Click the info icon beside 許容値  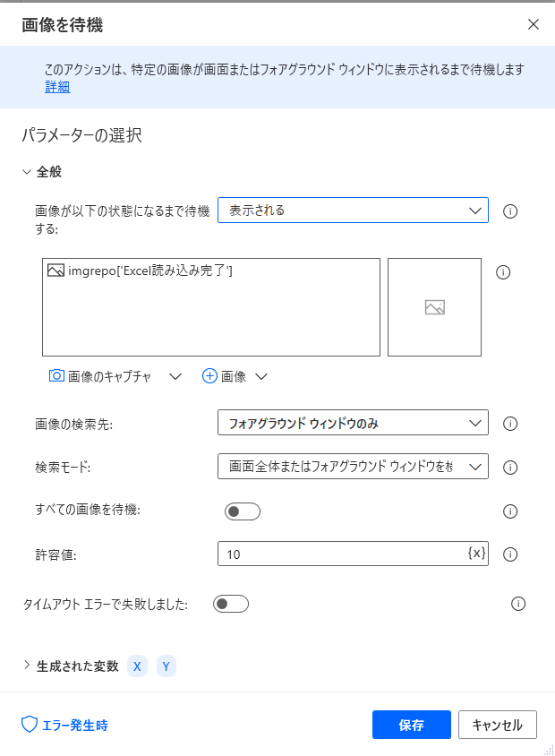tap(510, 554)
